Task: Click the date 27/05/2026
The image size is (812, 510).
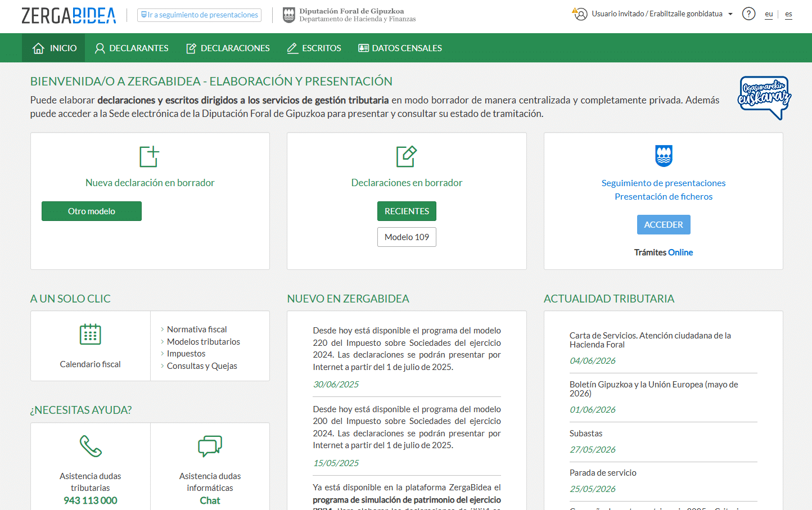Action: pyautogui.click(x=593, y=450)
